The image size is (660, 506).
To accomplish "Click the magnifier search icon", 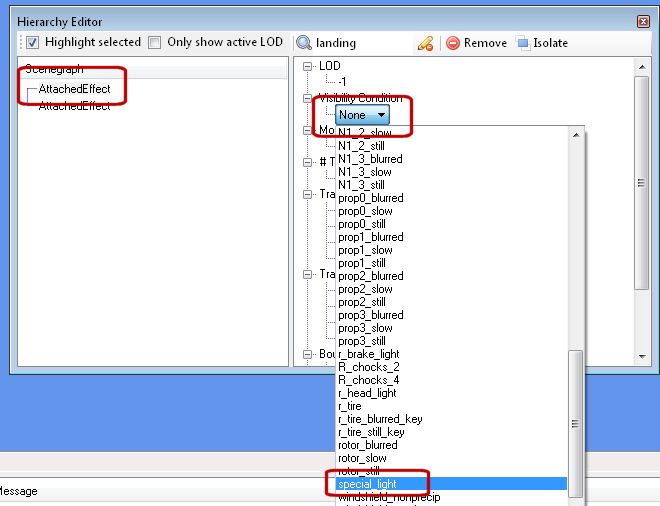I will (x=304, y=43).
